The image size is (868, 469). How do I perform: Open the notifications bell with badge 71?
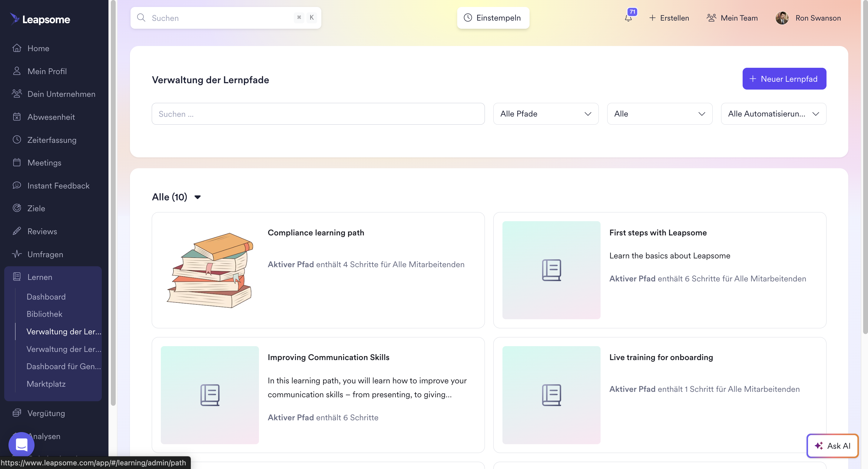pyautogui.click(x=628, y=18)
